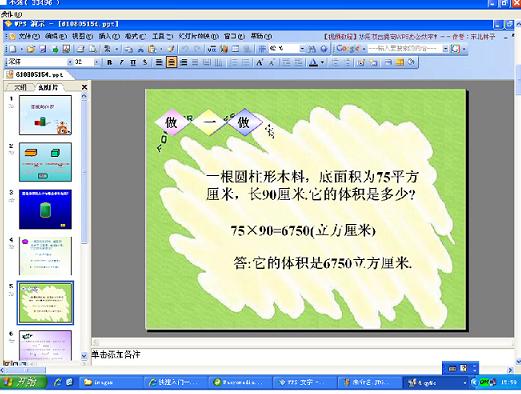Image resolution: width=521 pixels, height=394 pixels.
Task: Open the zoom percentage dropdown
Action: pyautogui.click(x=302, y=49)
